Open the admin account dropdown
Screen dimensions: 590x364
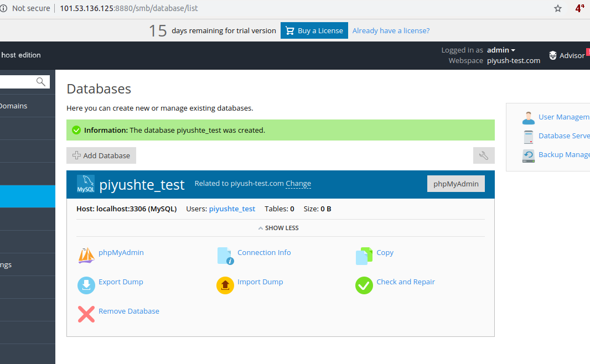click(501, 50)
